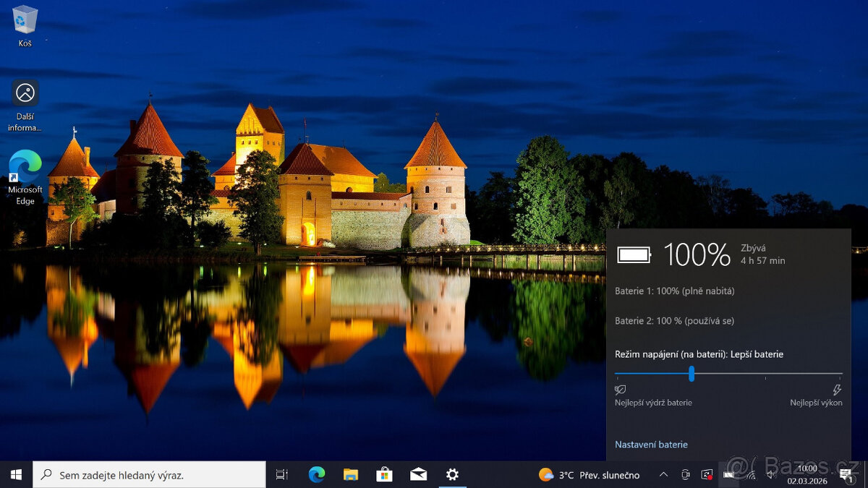Adjust the power mode slider
Image resolution: width=868 pixels, height=488 pixels.
[692, 374]
